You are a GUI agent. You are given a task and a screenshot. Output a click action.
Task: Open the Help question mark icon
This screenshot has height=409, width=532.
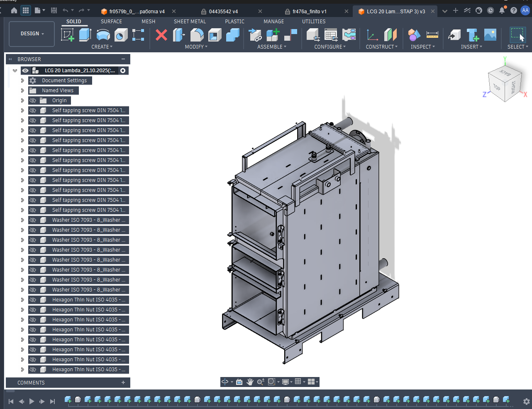[514, 11]
